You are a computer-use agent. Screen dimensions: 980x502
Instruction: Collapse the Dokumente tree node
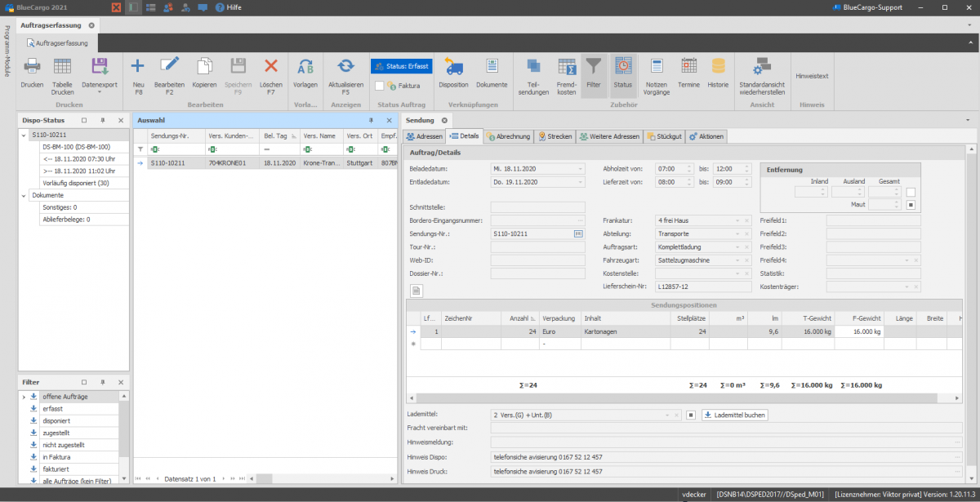24,196
